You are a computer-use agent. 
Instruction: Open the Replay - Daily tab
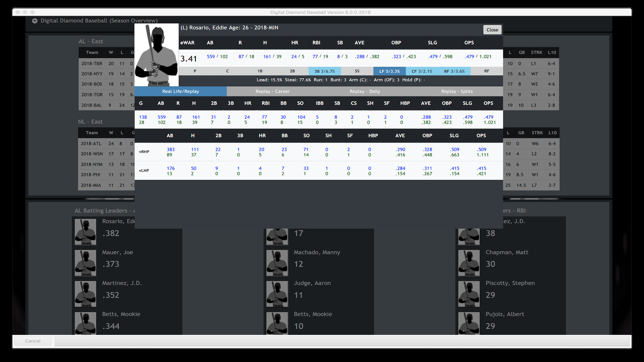tap(365, 91)
